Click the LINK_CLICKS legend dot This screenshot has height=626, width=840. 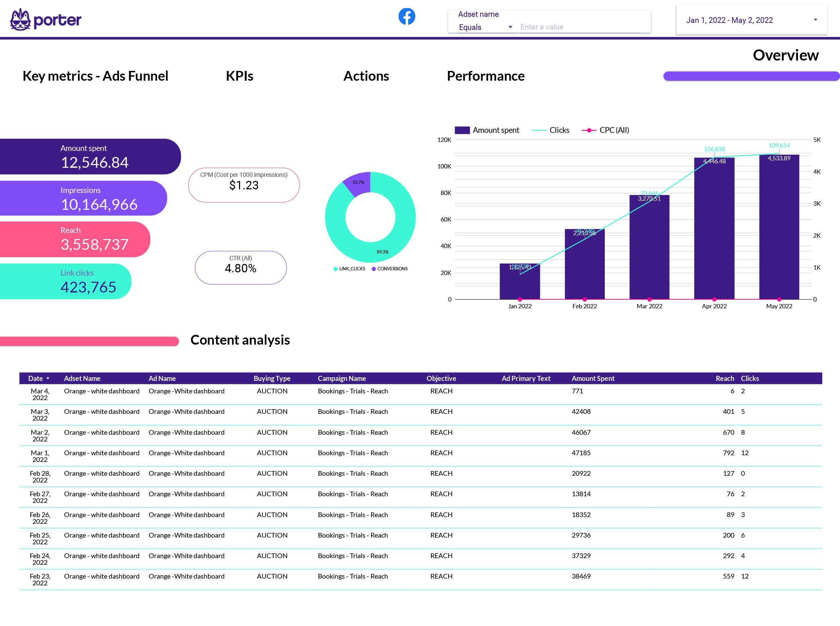pos(335,269)
